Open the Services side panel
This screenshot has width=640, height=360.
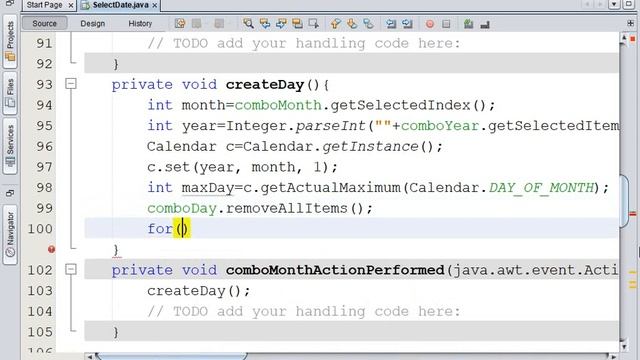[x=10, y=146]
